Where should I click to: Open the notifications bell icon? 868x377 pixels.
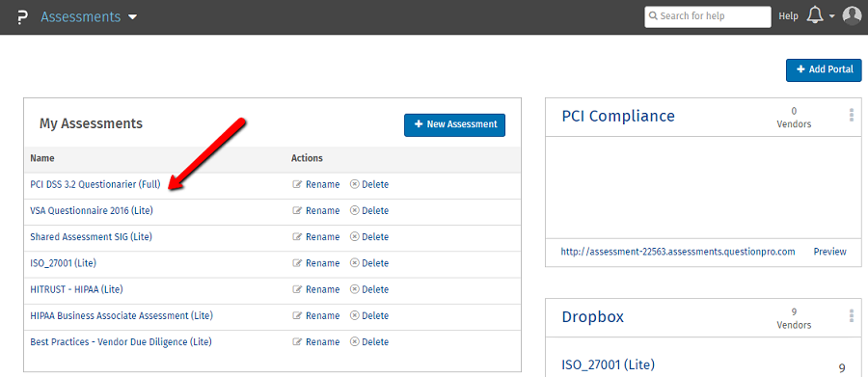815,16
